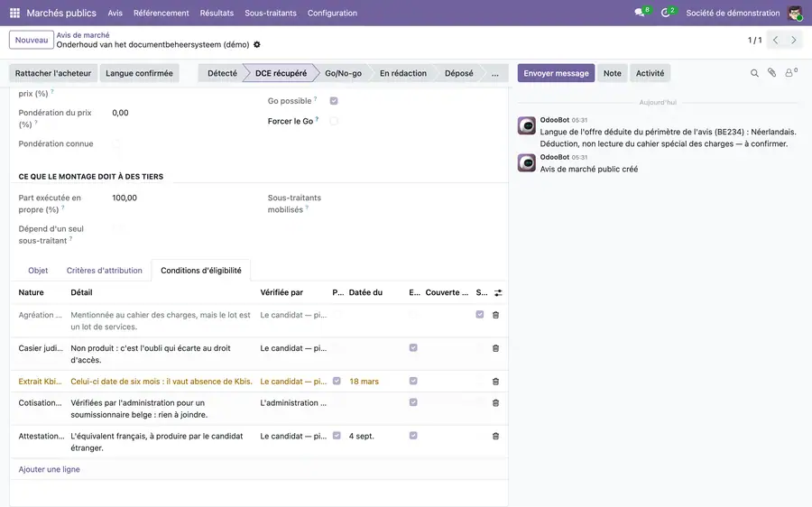Open the Configuration menu
The width and height of the screenshot is (812, 507).
(x=332, y=13)
